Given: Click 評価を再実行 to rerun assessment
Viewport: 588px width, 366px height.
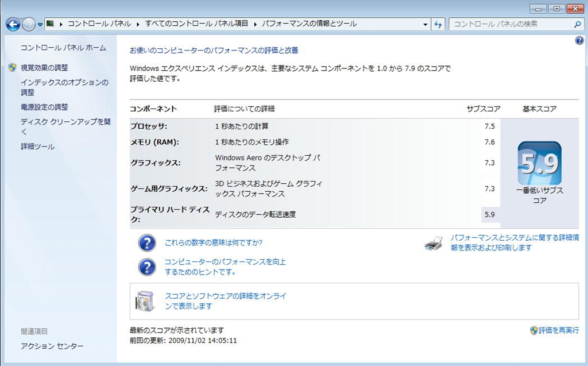Looking at the screenshot, I should click(x=559, y=330).
